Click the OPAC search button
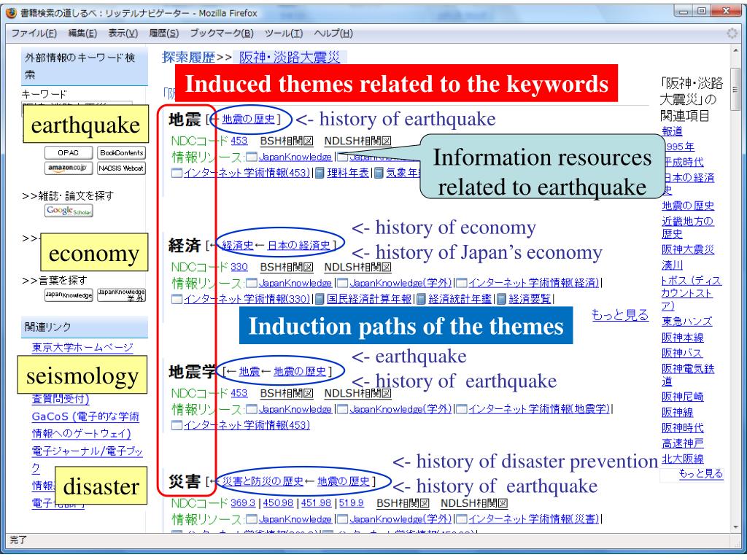Image resolution: width=747 pixels, height=560 pixels. pos(68,153)
